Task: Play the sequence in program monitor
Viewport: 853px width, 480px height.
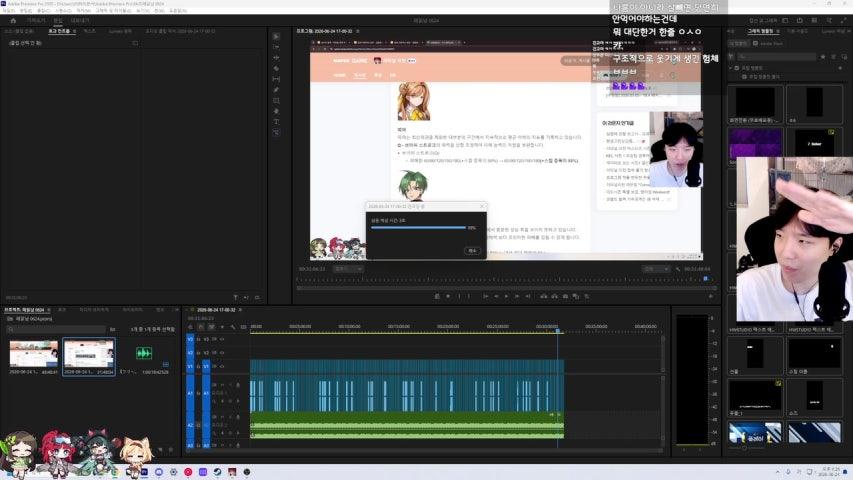Action: pos(506,297)
